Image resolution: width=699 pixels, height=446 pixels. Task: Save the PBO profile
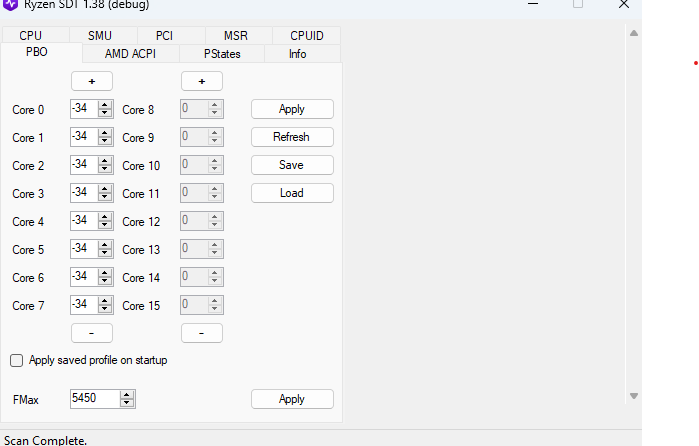tap(292, 165)
